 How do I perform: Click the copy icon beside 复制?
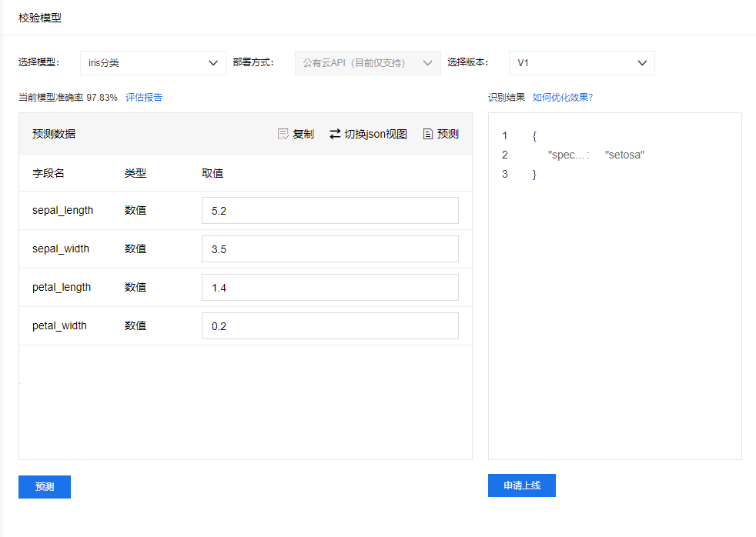[x=283, y=134]
